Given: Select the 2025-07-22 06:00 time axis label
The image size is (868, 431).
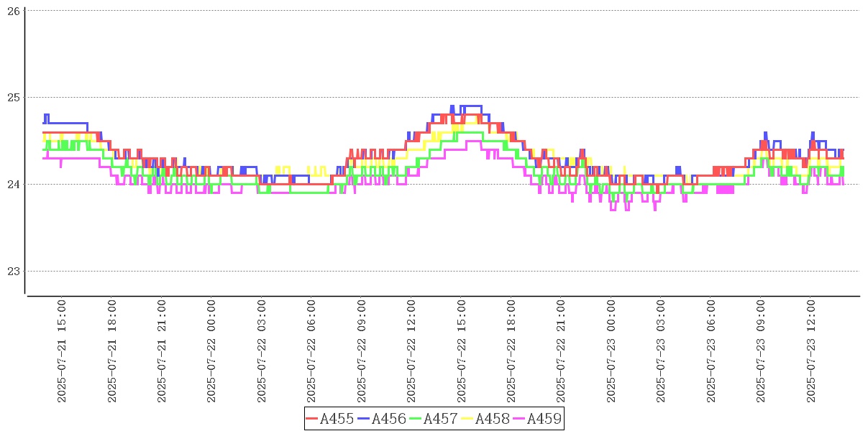Looking at the screenshot, I should point(312,351).
